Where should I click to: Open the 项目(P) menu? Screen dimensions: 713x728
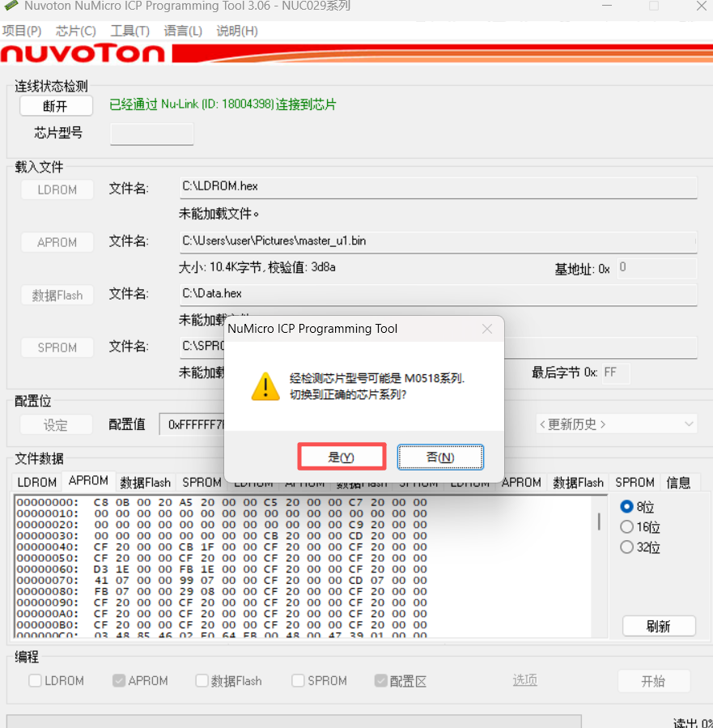pyautogui.click(x=22, y=31)
